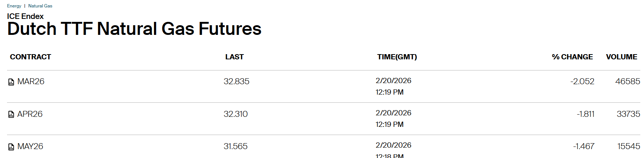Screen dimensions: 644x158
Task: Click the LAST column header
Action: click(234, 57)
